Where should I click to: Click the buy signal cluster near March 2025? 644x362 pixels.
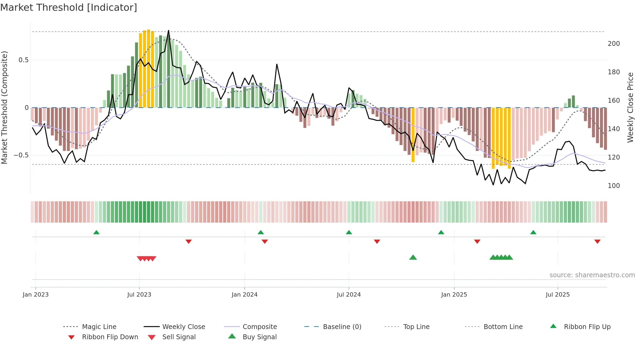pos(501,257)
